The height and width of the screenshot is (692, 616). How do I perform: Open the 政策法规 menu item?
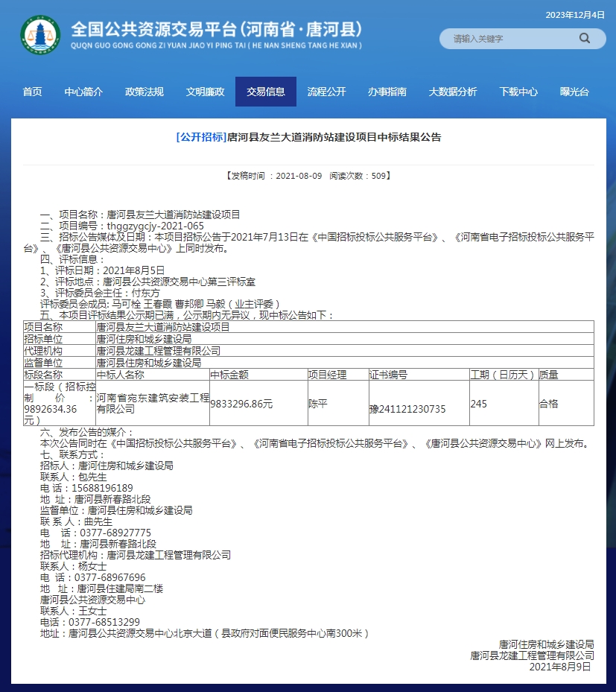[x=145, y=92]
